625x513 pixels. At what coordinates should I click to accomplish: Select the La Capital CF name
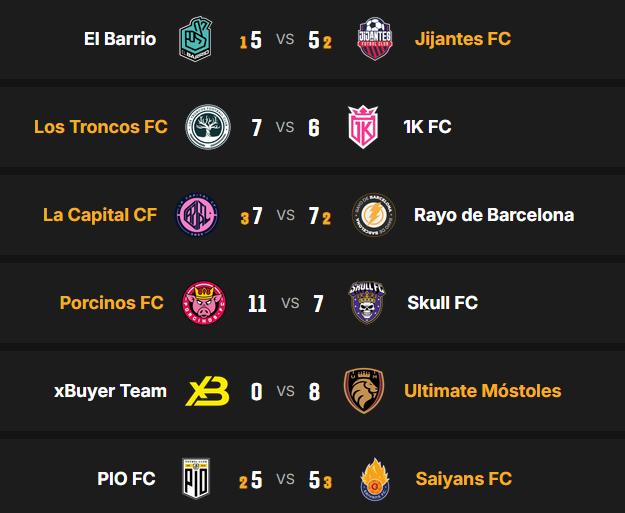100,215
